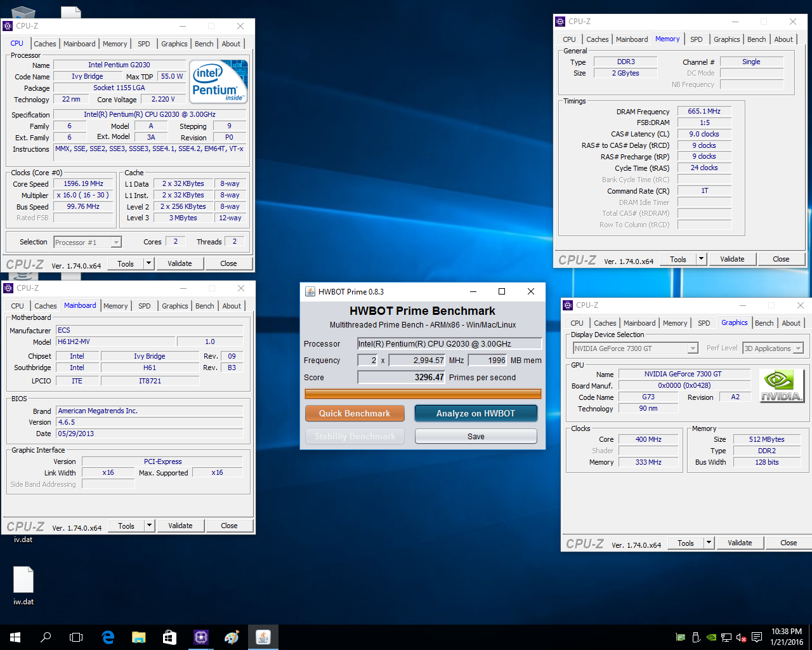Click the CPU-Z taskbar icon
This screenshot has height=650, width=812.
click(200, 637)
